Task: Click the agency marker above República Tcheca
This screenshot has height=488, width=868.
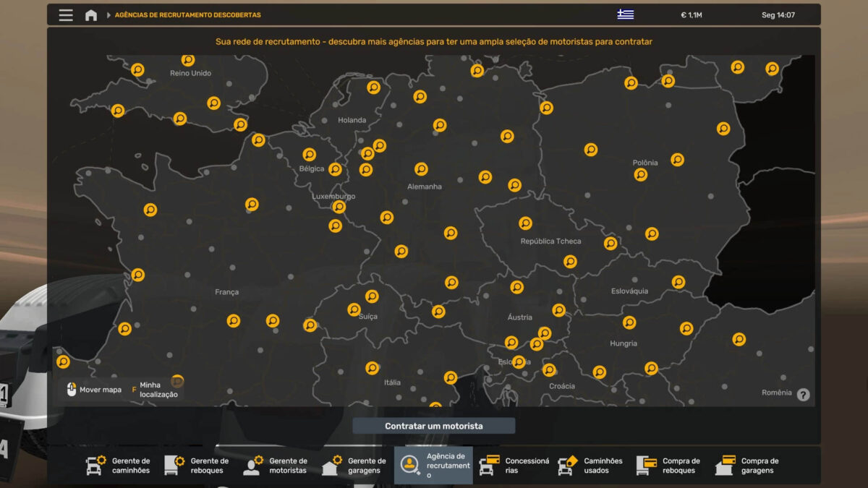Action: (x=526, y=223)
